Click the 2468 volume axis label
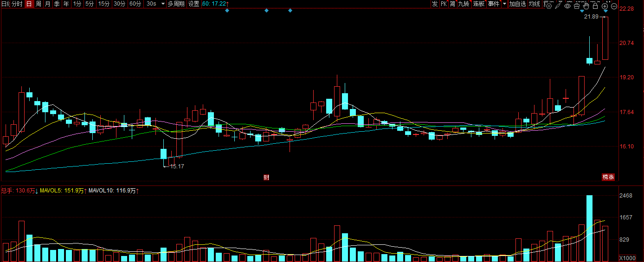The height and width of the screenshot is (262, 644). [x=626, y=196]
